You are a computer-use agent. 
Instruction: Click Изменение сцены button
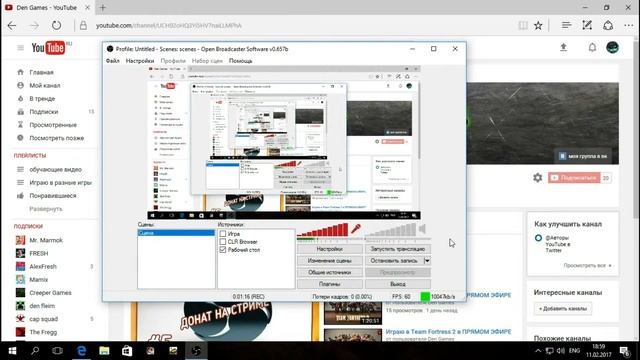[330, 260]
